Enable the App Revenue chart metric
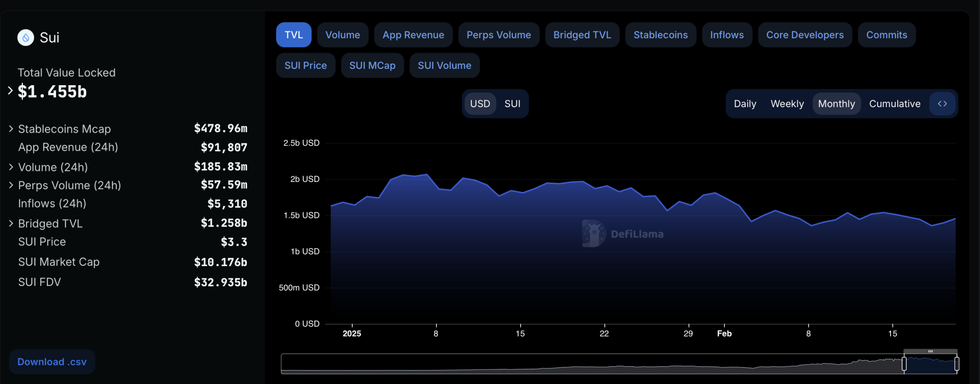 coord(413,35)
